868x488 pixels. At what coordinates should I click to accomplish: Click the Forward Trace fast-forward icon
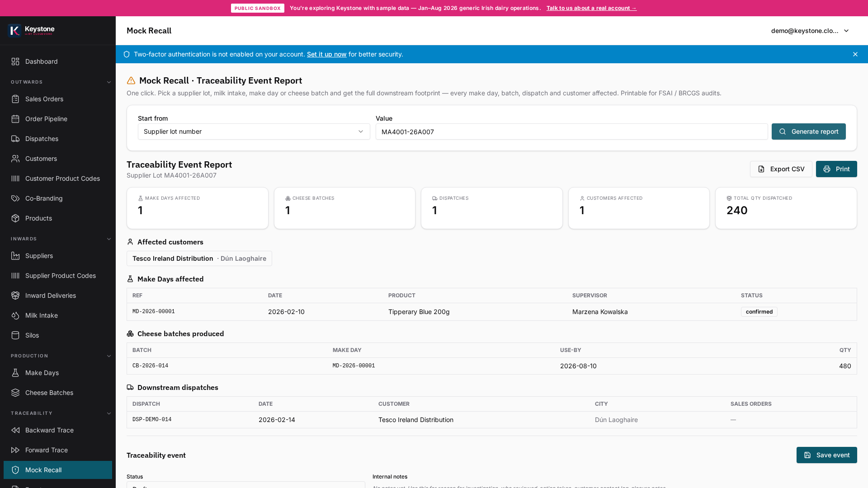[15, 450]
